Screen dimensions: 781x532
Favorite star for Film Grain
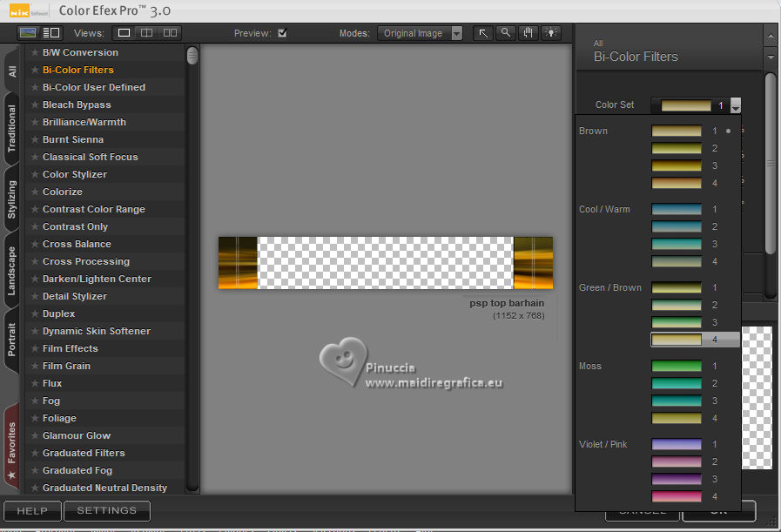tap(35, 366)
